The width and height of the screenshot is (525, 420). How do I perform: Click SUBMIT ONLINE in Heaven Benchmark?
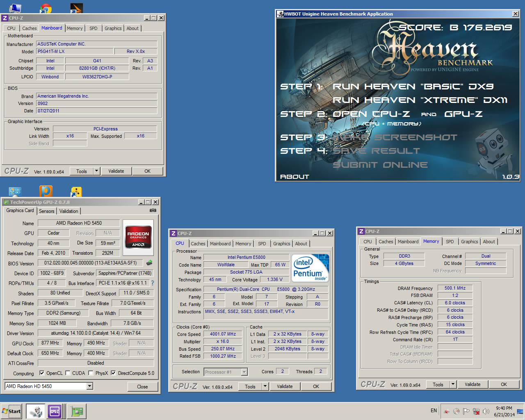[x=380, y=165]
